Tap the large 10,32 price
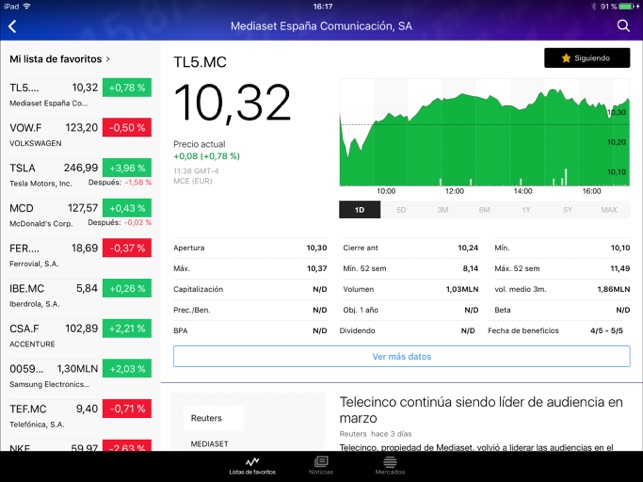Image resolution: width=643 pixels, height=482 pixels. tap(233, 103)
